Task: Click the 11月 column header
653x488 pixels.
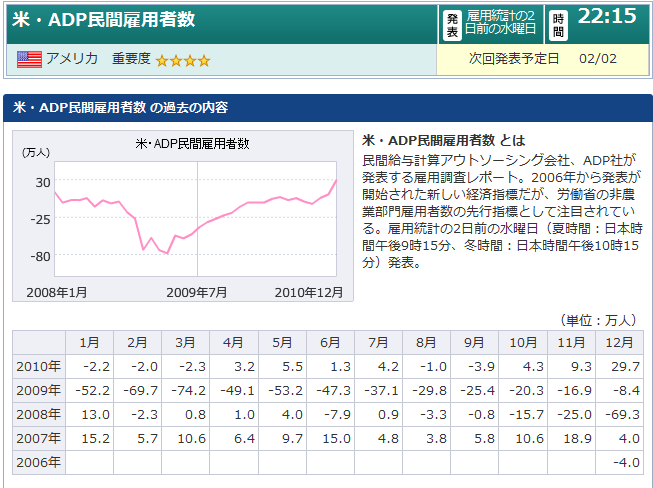Action: tap(571, 343)
